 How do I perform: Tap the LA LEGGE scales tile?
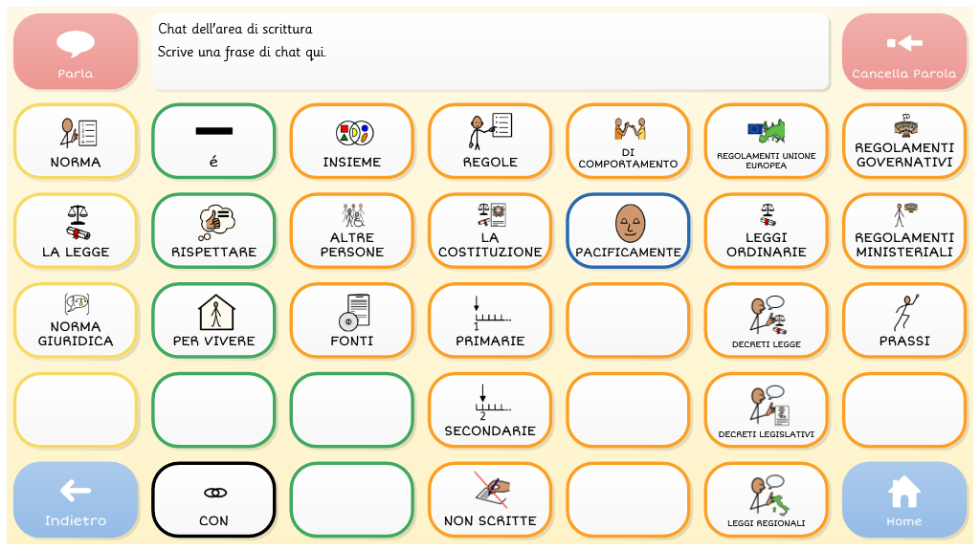coord(76,231)
